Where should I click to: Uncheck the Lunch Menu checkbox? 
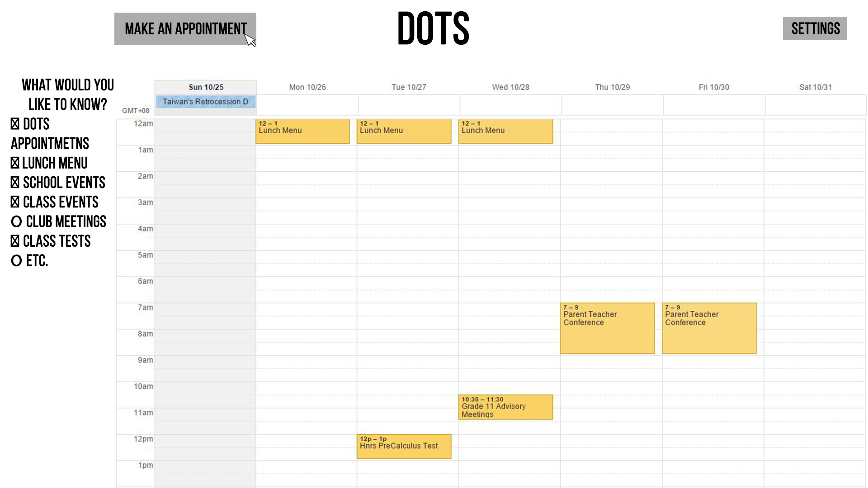[x=15, y=163]
